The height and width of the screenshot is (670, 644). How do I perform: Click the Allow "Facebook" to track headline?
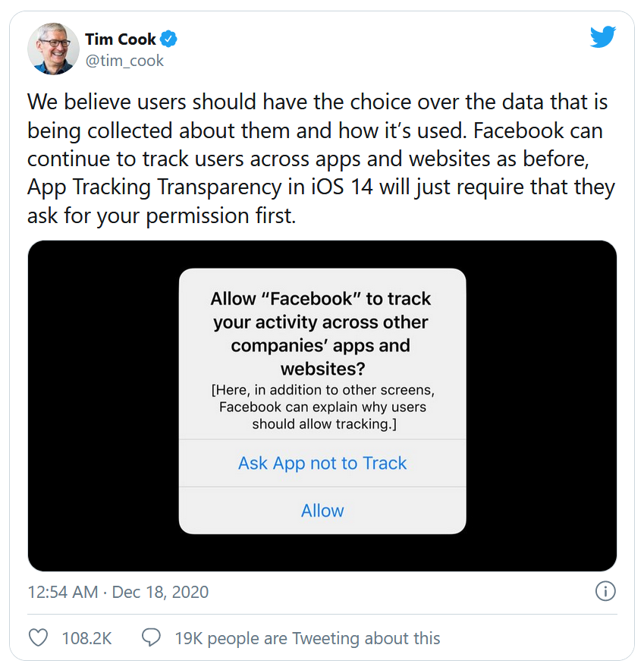tap(322, 333)
